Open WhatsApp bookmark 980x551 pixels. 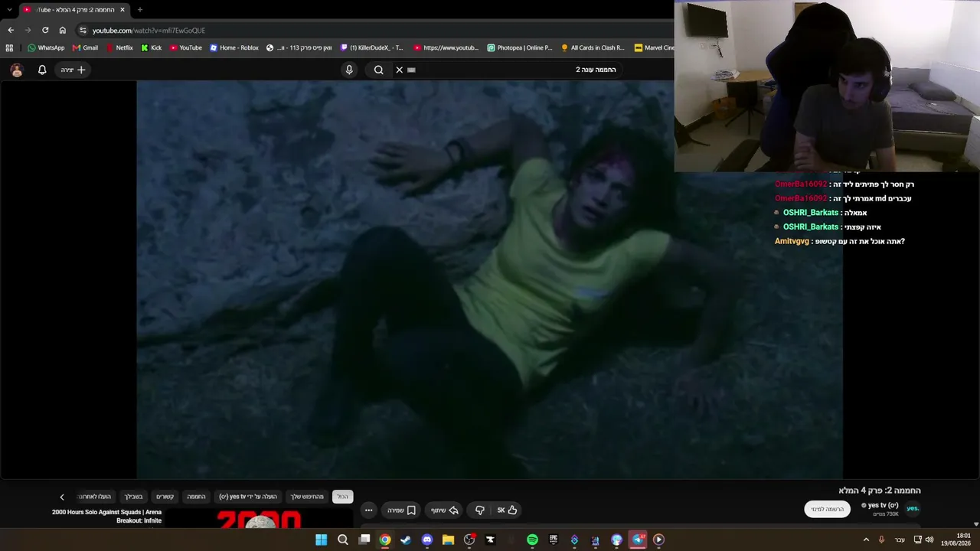(x=46, y=47)
